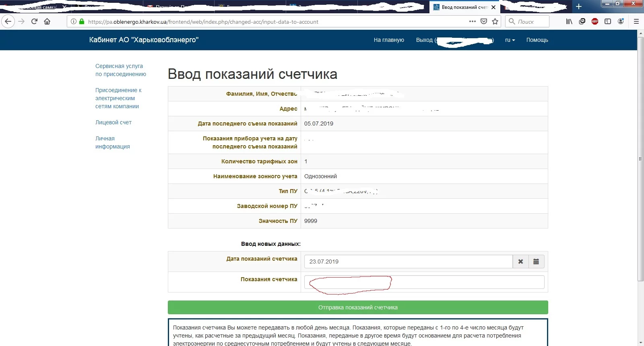This screenshot has height=346, width=644.
Task: Click the page vertical scrollbar
Action: [640, 159]
